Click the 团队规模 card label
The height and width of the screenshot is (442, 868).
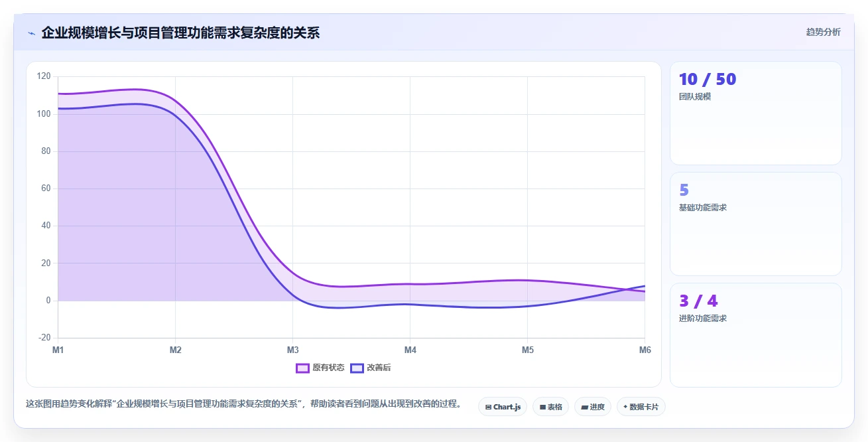coord(695,97)
